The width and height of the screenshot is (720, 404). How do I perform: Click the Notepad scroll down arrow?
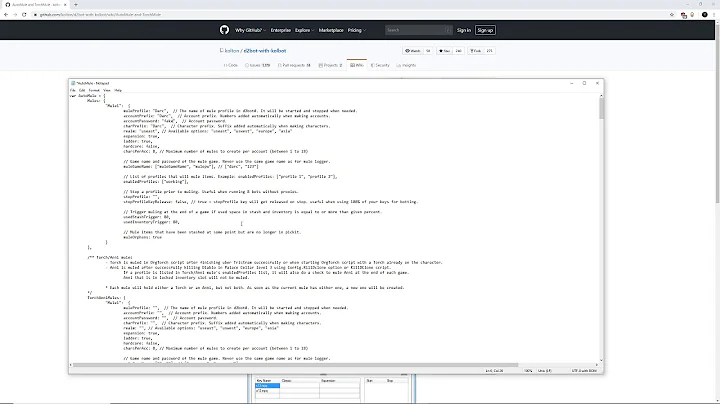601,360
